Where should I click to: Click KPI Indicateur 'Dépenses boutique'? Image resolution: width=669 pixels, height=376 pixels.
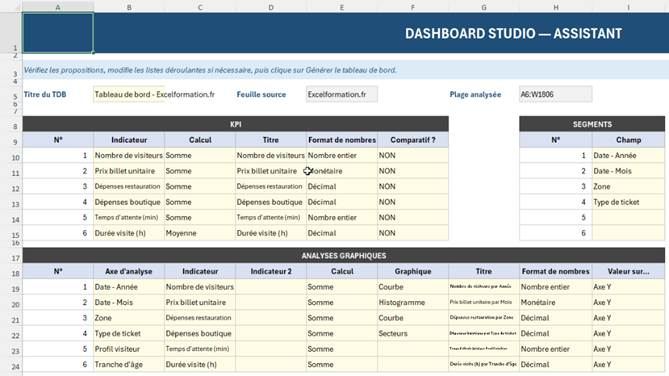coord(129,202)
